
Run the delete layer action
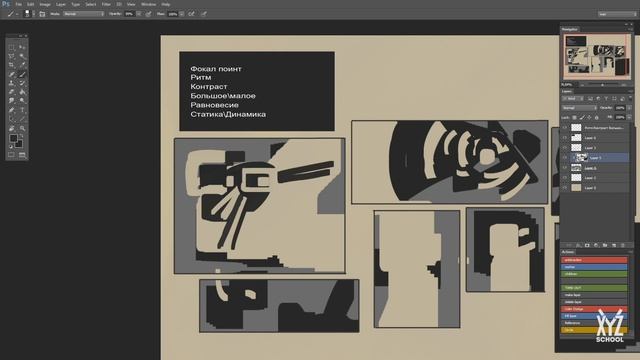(x=594, y=302)
